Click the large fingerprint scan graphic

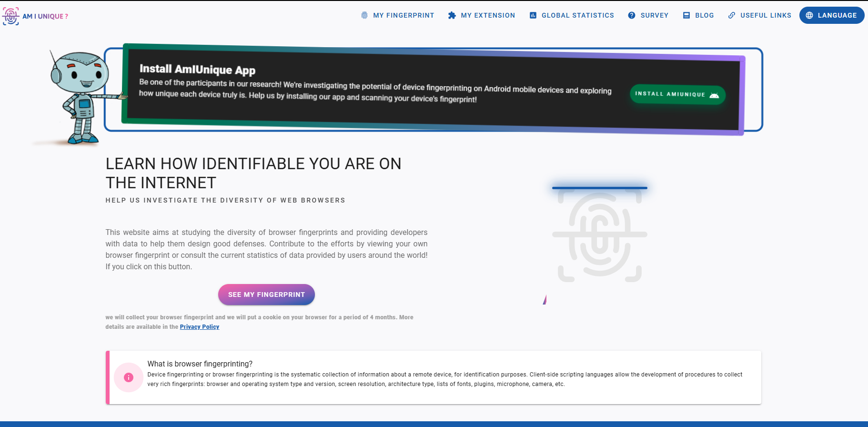599,234
